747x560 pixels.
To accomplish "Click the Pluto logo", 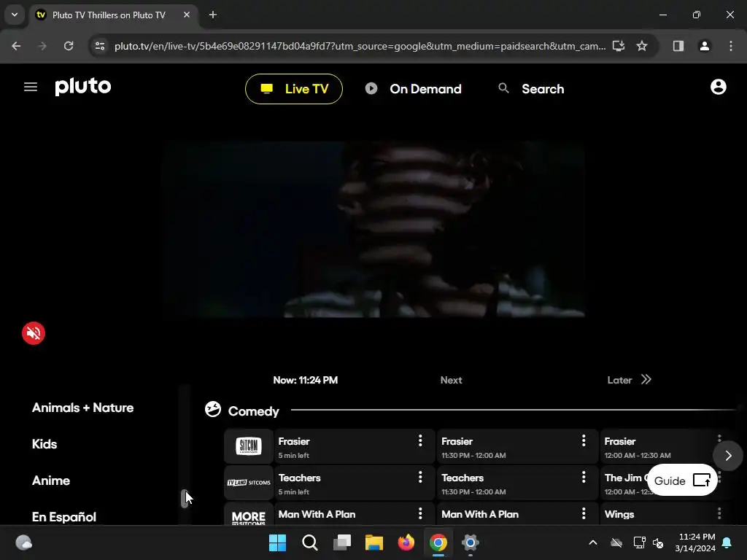I will coord(83,87).
